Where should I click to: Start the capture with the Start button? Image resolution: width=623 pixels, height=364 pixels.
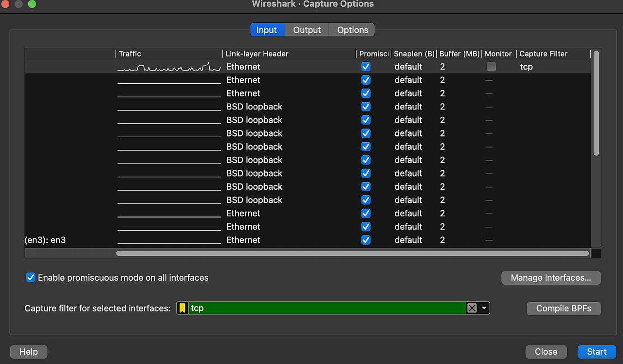[597, 352]
